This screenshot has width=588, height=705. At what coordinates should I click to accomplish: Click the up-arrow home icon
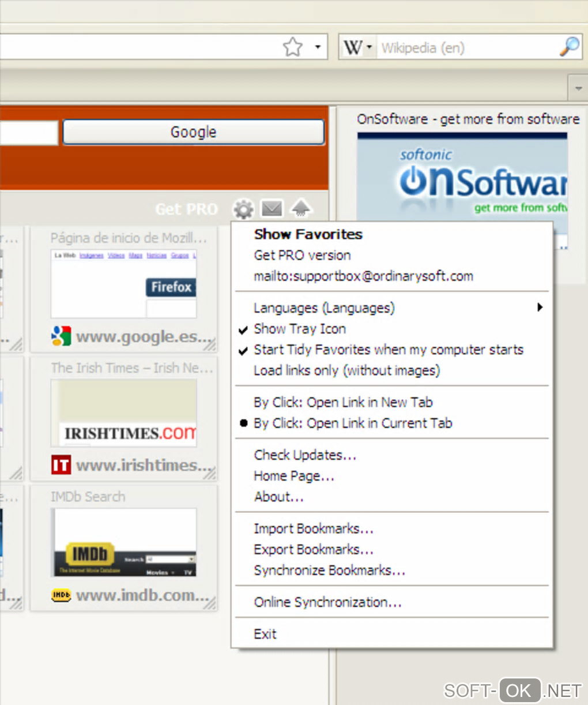coord(301,208)
